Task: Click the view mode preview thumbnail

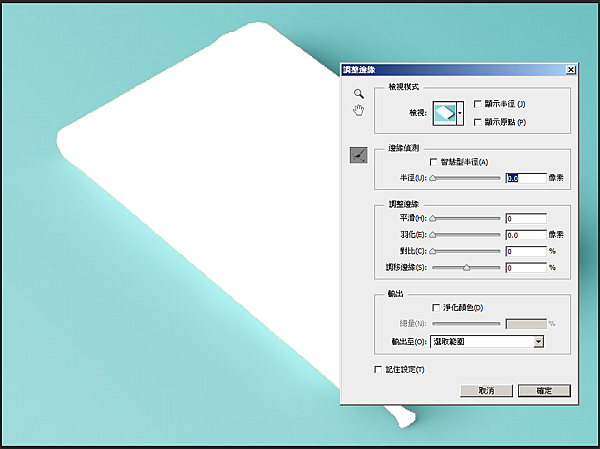Action: (445, 113)
